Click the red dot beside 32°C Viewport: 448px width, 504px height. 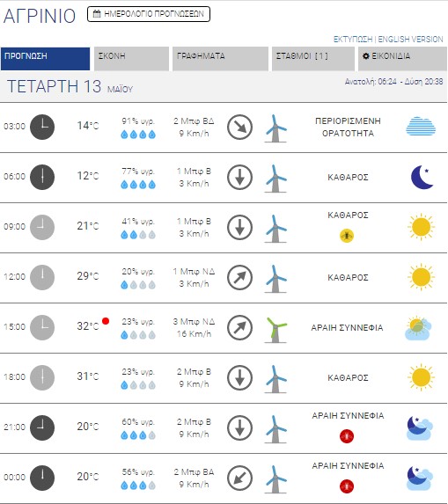106,321
